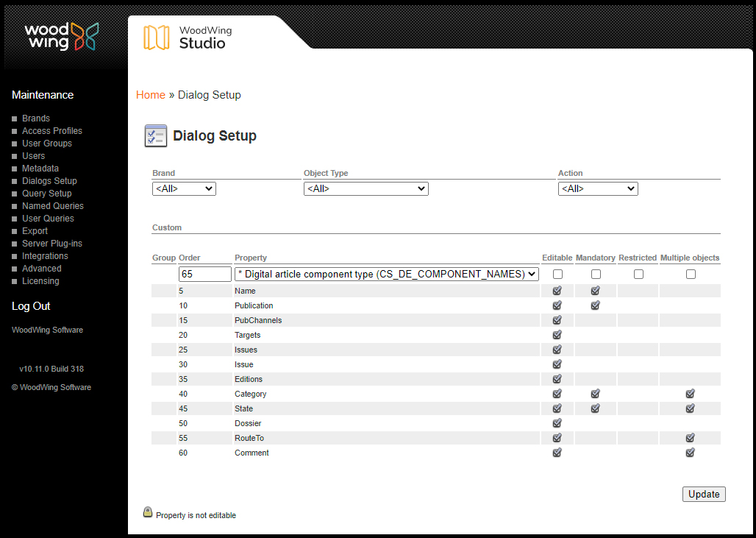Toggle the Multiple objects checkbox for the new property
756x538 pixels.
point(691,274)
